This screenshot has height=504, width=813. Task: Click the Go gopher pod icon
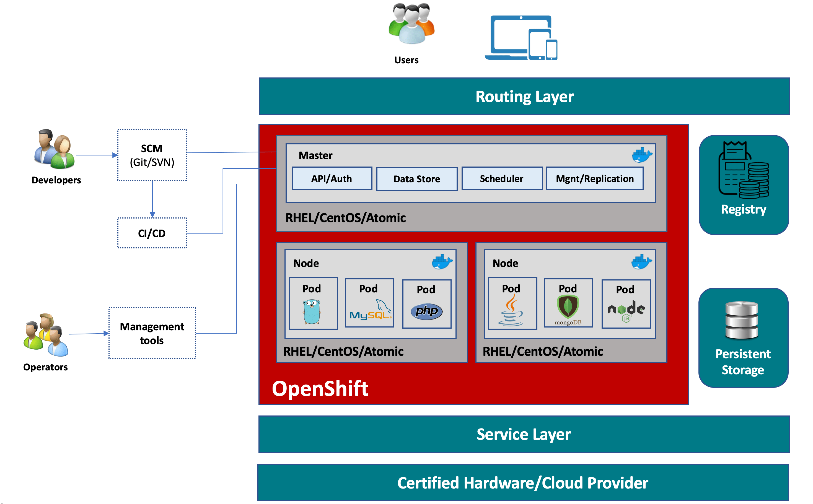(x=312, y=312)
